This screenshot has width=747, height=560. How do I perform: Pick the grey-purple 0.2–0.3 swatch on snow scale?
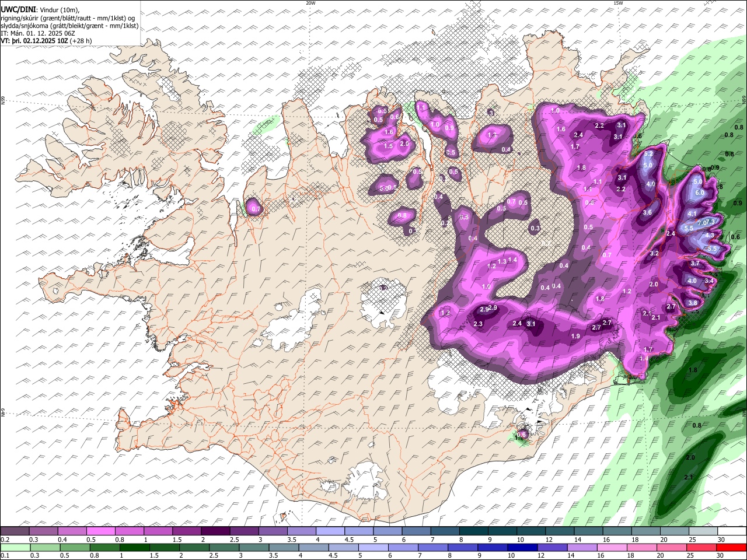pyautogui.click(x=15, y=531)
